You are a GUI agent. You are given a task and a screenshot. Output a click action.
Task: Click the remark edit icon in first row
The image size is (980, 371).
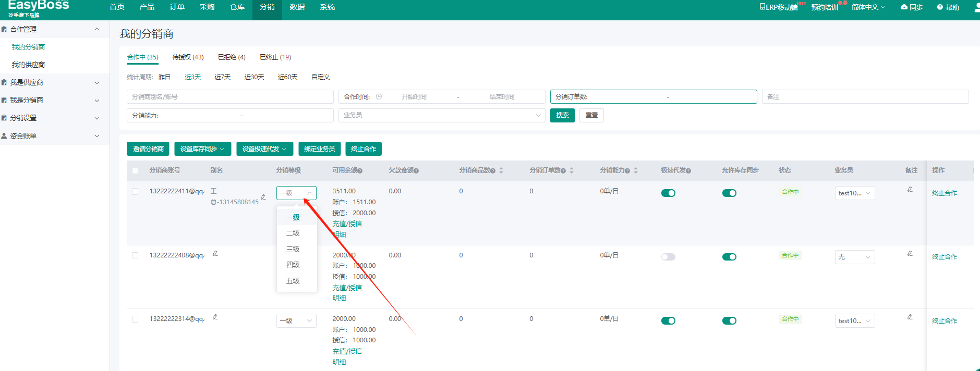click(x=910, y=189)
